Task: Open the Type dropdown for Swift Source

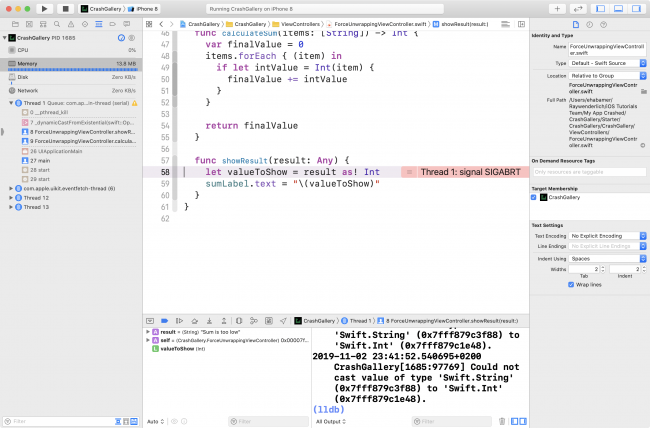Action: 605,62
